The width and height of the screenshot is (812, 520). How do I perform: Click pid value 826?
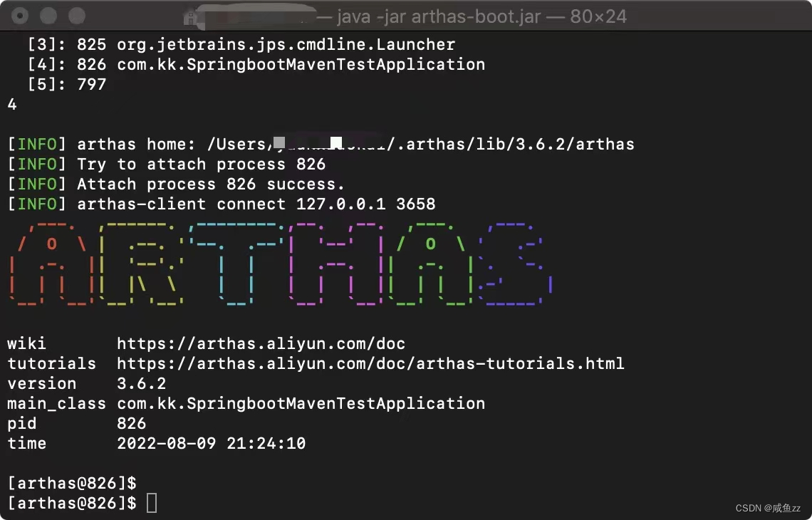point(132,424)
